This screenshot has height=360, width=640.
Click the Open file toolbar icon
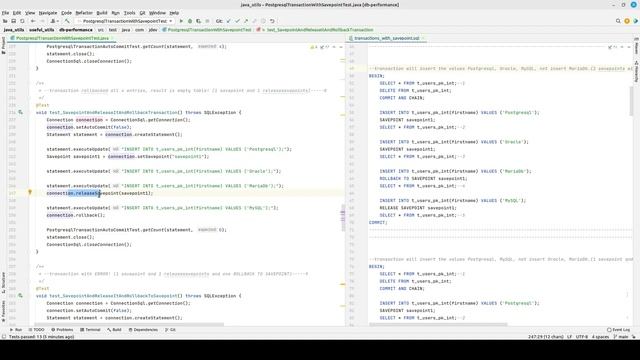5,21
